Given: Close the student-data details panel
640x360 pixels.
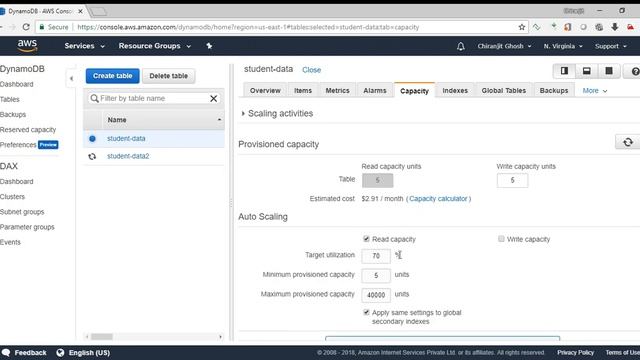Looking at the screenshot, I should point(311,70).
